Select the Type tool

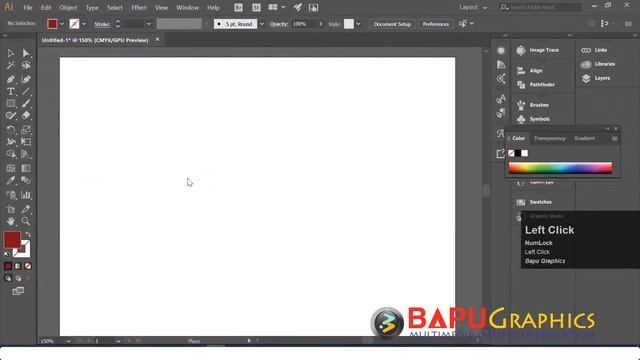pyautogui.click(x=11, y=91)
